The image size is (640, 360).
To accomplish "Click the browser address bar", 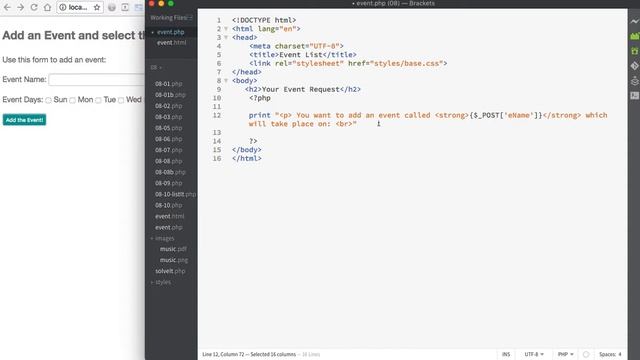I will tap(79, 7).
